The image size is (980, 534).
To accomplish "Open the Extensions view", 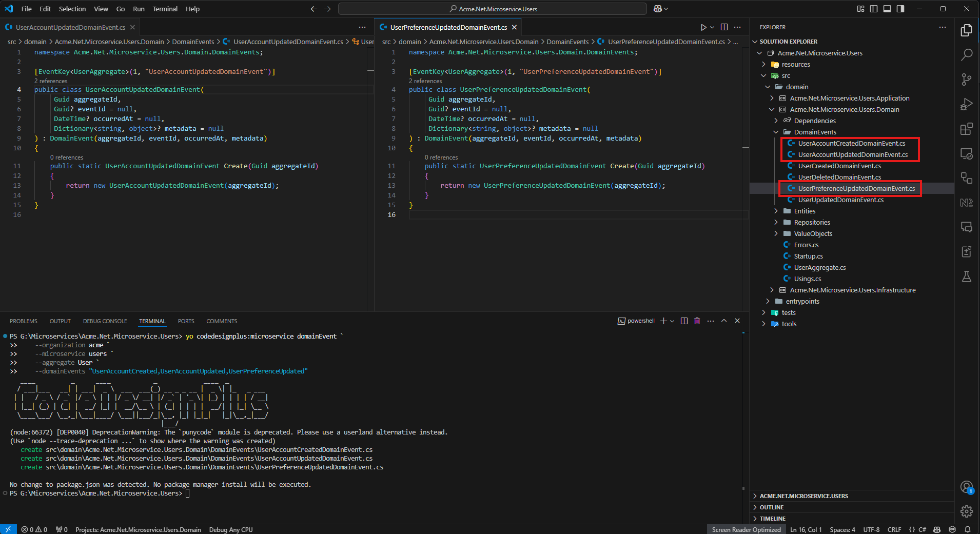I will (967, 129).
